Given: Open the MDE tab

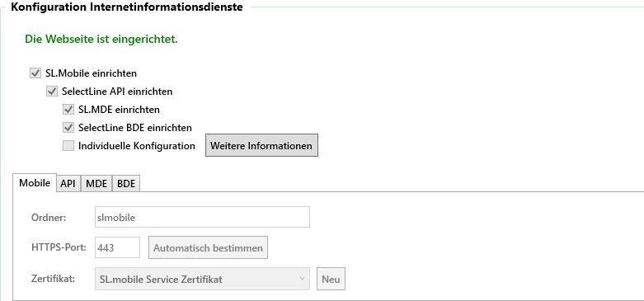Looking at the screenshot, I should pos(96,184).
